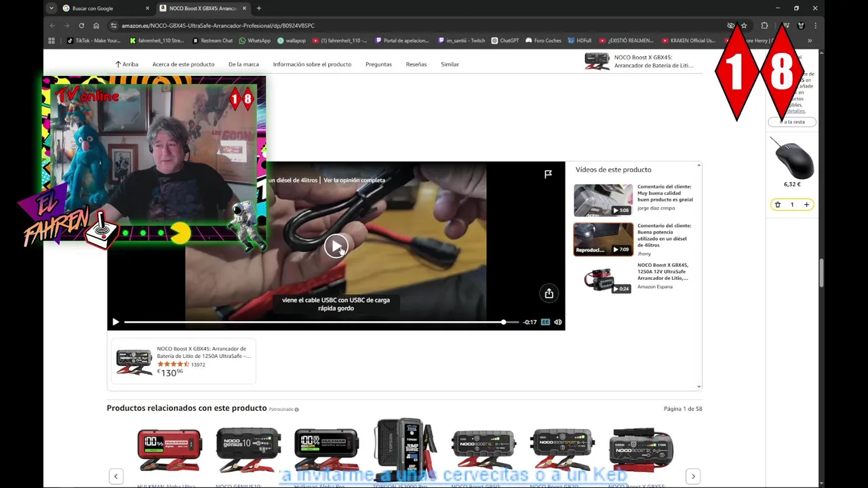Show previous related products page
Viewport: 868px width, 488px height.
click(x=116, y=476)
